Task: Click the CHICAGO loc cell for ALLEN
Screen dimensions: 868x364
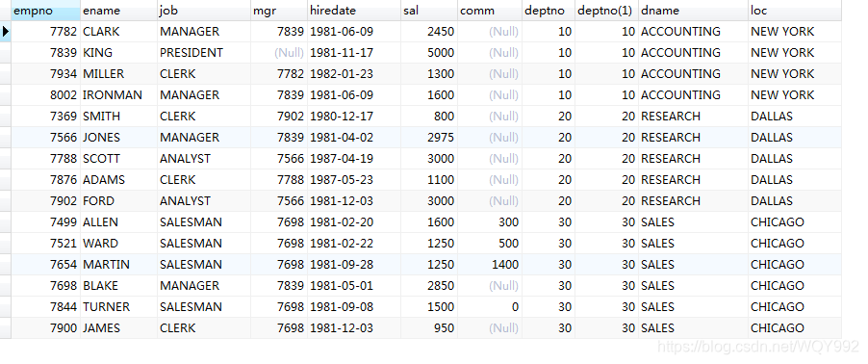Action: coord(794,222)
